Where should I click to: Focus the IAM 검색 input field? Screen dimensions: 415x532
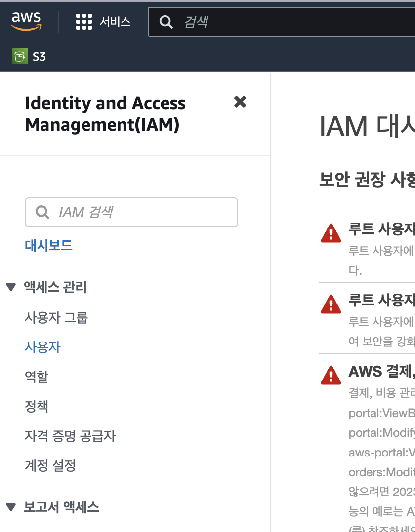tap(131, 212)
